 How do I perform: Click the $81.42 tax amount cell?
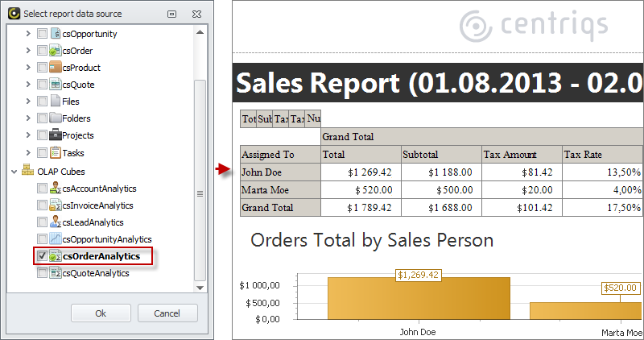click(522, 172)
